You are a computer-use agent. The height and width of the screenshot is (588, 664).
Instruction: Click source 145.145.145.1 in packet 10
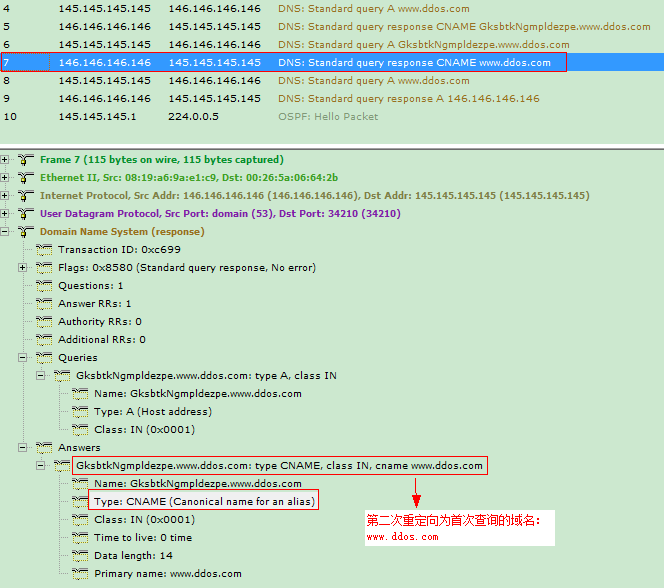pyautogui.click(x=97, y=116)
